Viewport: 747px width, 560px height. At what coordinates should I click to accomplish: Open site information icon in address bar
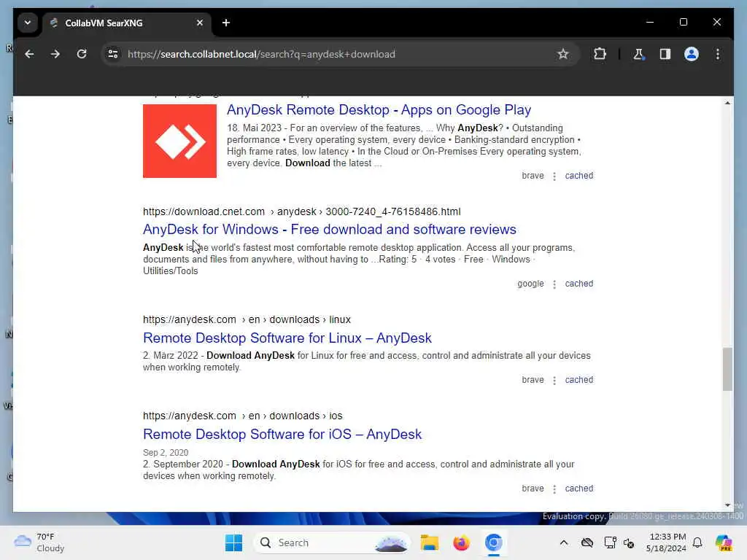113,54
